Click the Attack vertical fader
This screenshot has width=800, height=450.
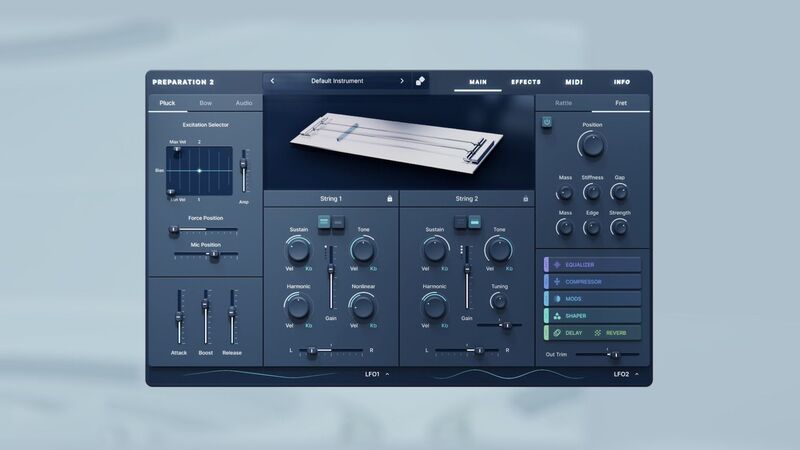179,316
